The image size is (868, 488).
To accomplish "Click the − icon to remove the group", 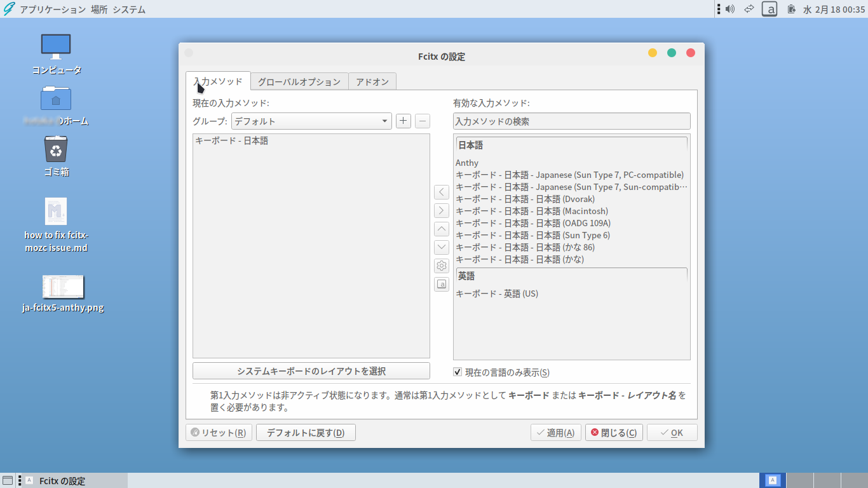I will coord(422,121).
